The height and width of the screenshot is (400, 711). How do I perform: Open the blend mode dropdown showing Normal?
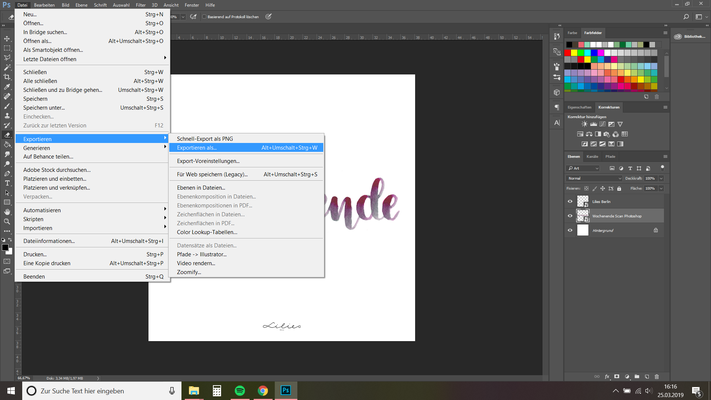click(x=590, y=177)
